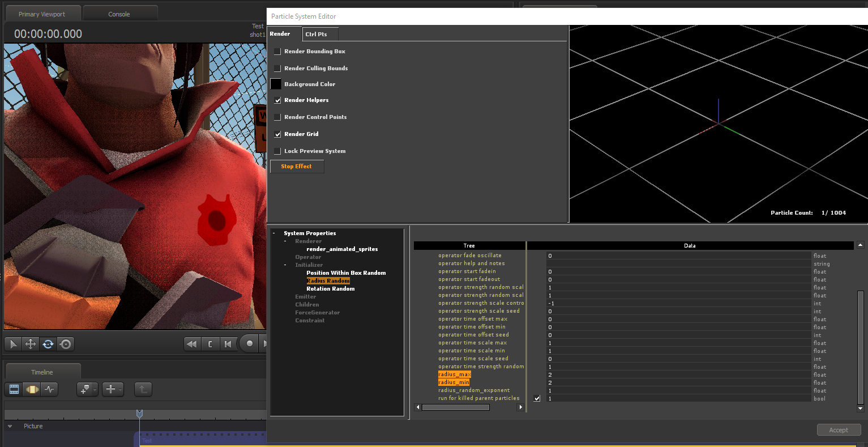Open the Ctrl Pts tab

tap(320, 34)
